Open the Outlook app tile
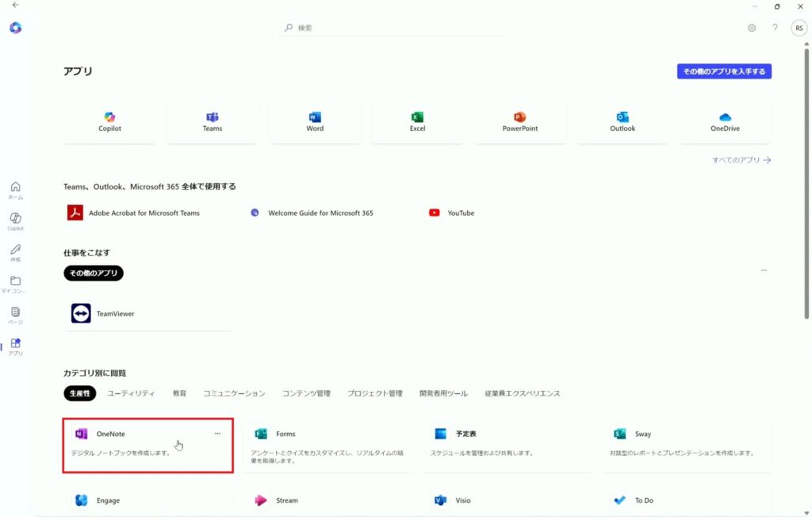Image resolution: width=812 pixels, height=517 pixels. click(x=622, y=122)
